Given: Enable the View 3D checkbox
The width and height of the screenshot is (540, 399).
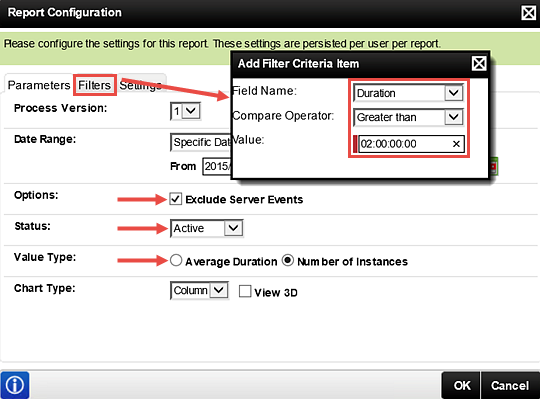Looking at the screenshot, I should [245, 291].
